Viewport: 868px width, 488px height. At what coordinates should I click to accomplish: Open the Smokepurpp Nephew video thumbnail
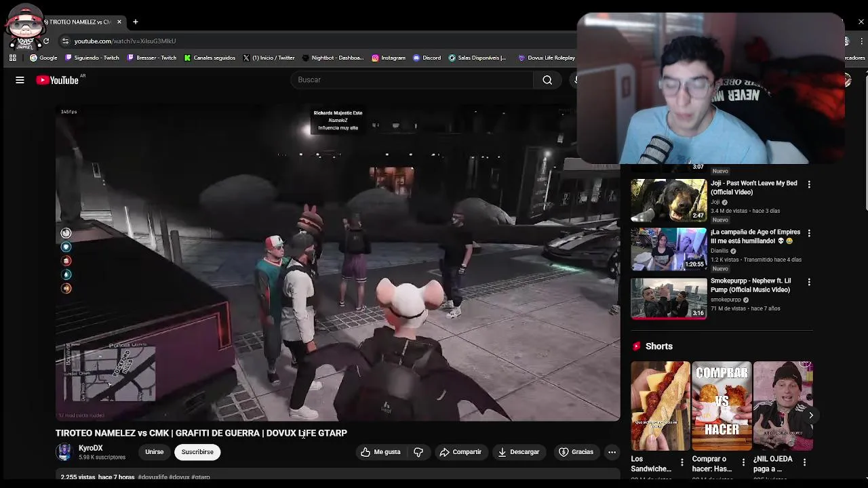[669, 298]
